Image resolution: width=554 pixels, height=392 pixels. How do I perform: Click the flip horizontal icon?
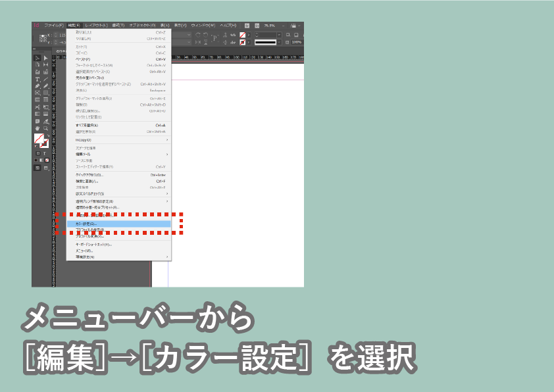(198, 42)
